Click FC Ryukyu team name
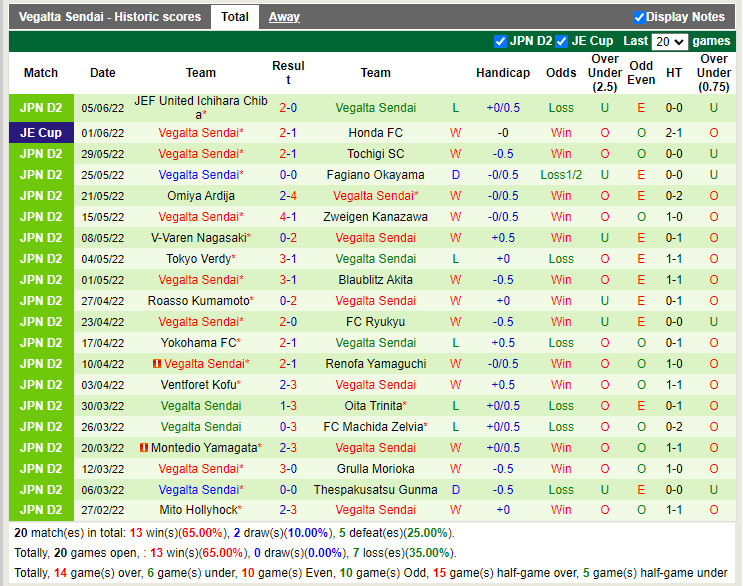This screenshot has height=586, width=743. [x=375, y=322]
